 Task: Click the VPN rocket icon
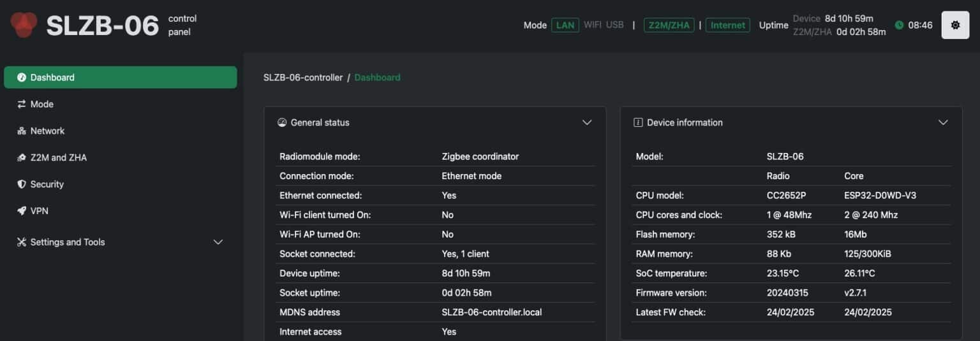pyautogui.click(x=22, y=211)
